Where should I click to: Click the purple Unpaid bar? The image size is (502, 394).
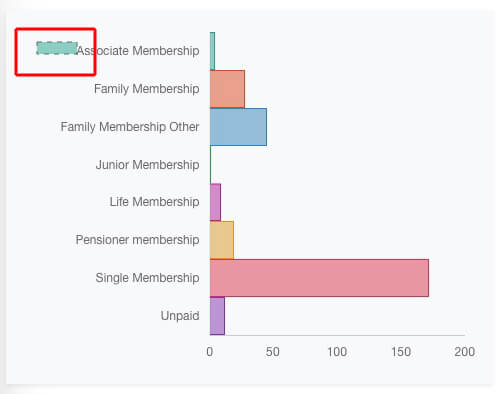pos(217,316)
